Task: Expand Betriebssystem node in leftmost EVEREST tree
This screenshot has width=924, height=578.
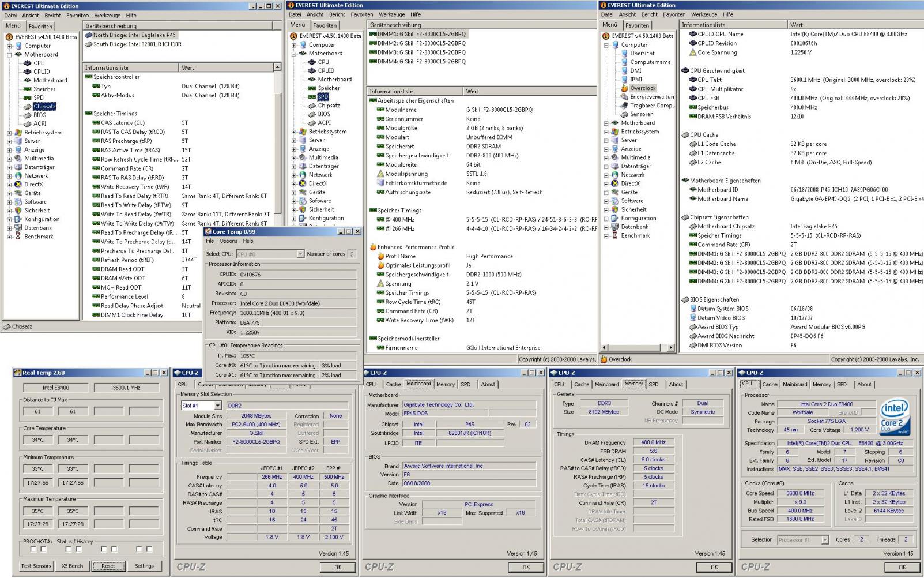Action: 9,133
